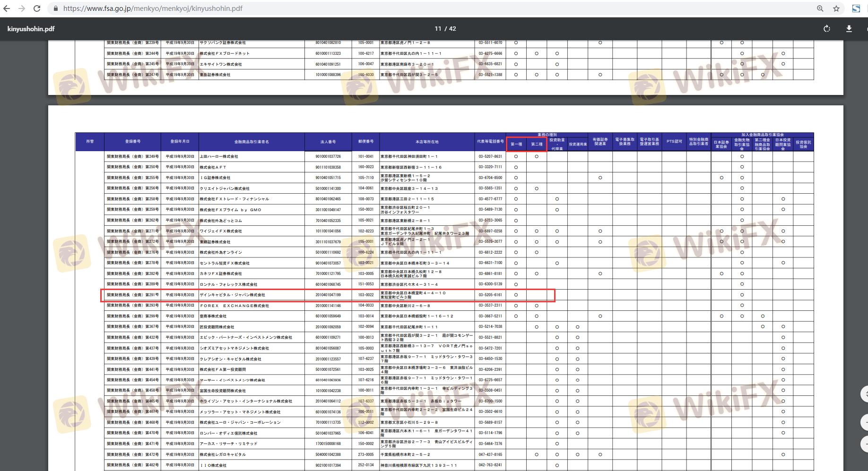The image size is (868, 471).
Task: Go back to the previous page
Action: pyautogui.click(x=7, y=9)
